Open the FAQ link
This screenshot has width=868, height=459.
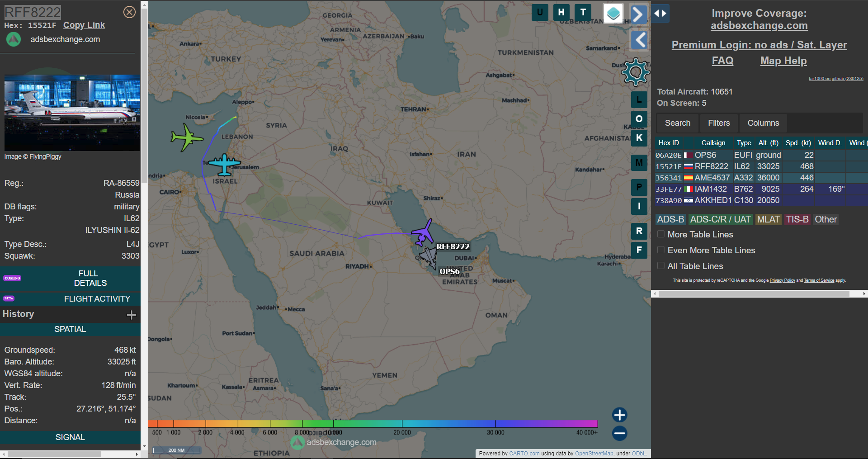[x=722, y=61]
